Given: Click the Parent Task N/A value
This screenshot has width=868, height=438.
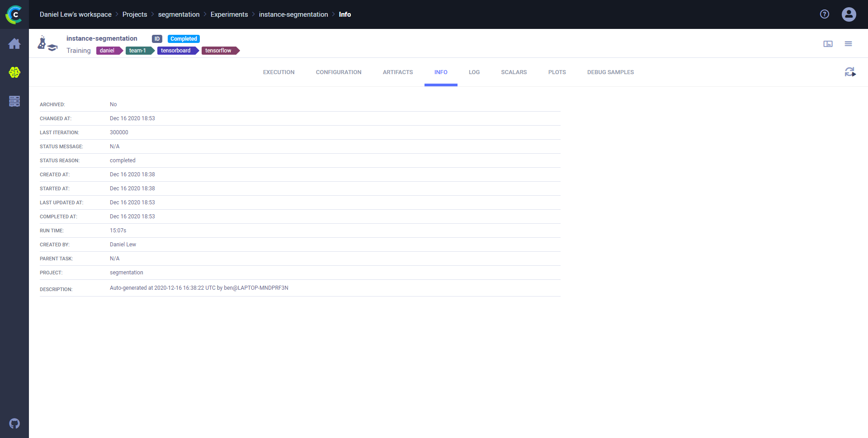Looking at the screenshot, I should 115,259.
